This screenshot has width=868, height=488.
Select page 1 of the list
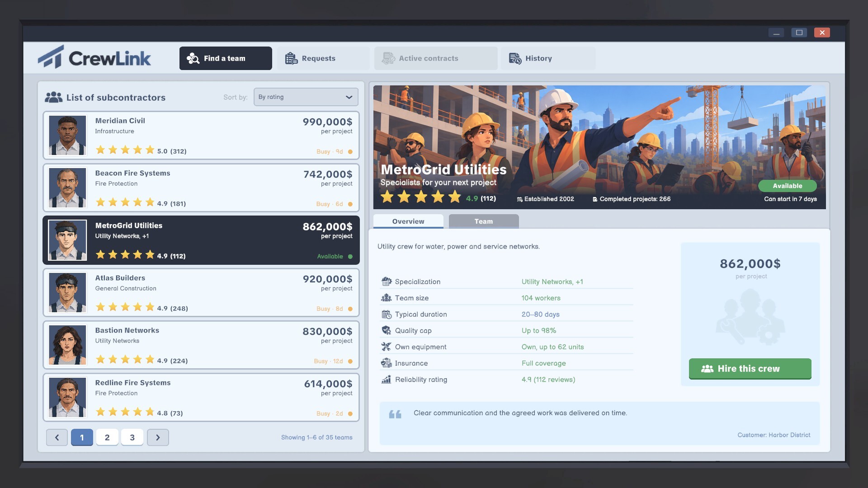click(82, 437)
